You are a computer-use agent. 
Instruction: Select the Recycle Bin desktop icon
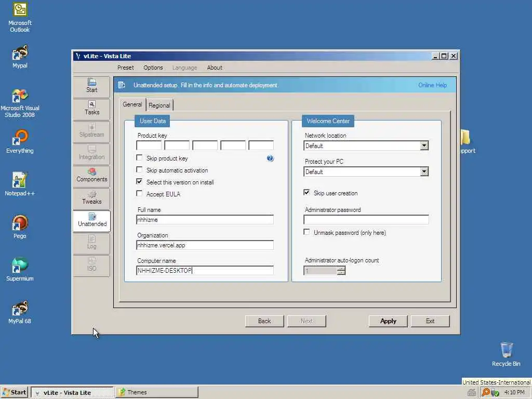pos(506,354)
